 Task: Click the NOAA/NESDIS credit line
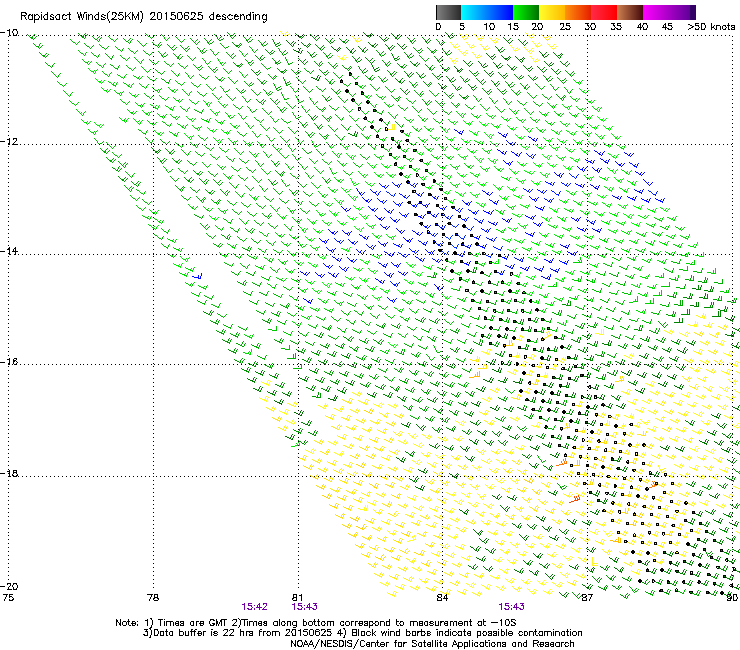click(432, 644)
